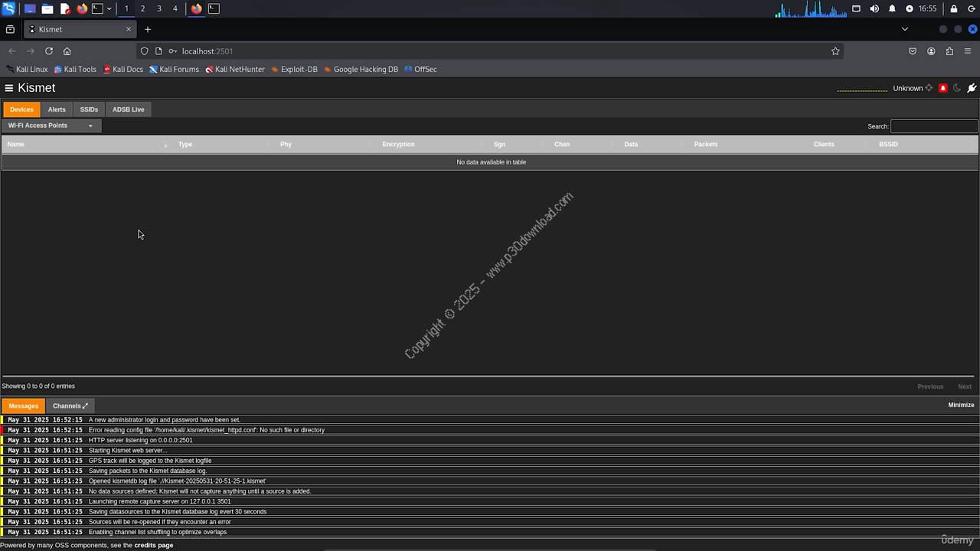The height and width of the screenshot is (551, 980).
Task: Open Firefox recent tabs view icon
Action: point(10,30)
